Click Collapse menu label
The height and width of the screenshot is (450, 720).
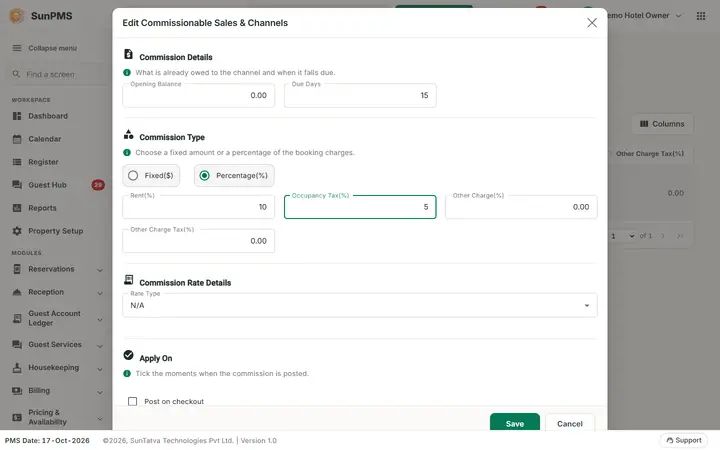tap(52, 48)
